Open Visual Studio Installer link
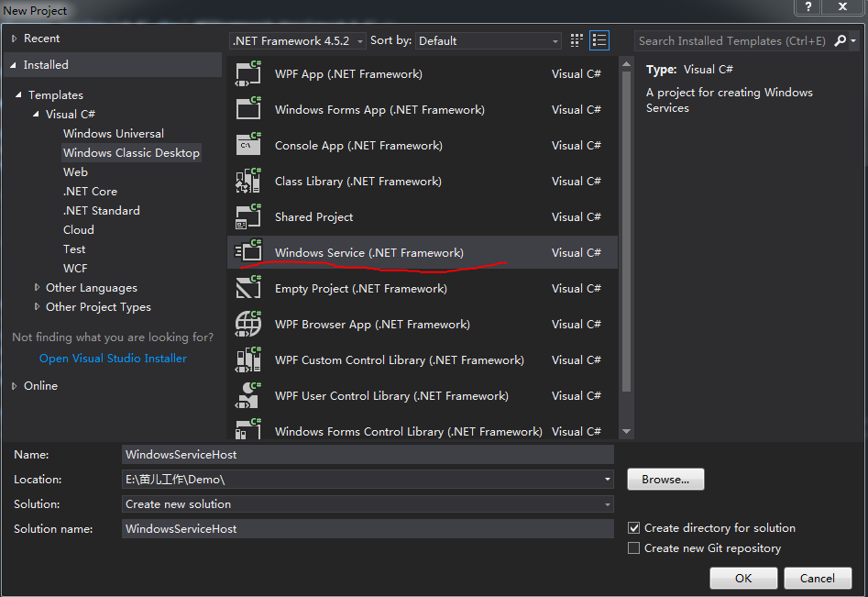Viewport: 868px width, 597px height. pyautogui.click(x=113, y=359)
